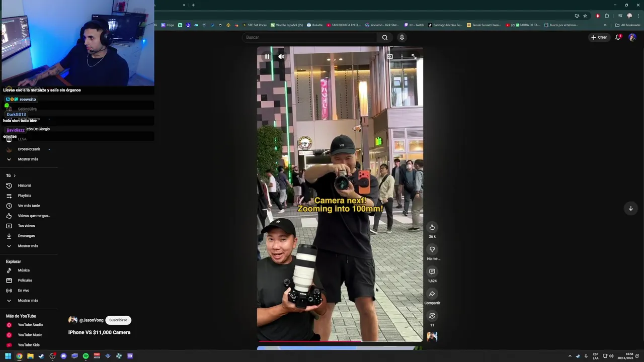The width and height of the screenshot is (644, 362).
Task: Open Videos que me gustan
Action: (34, 216)
